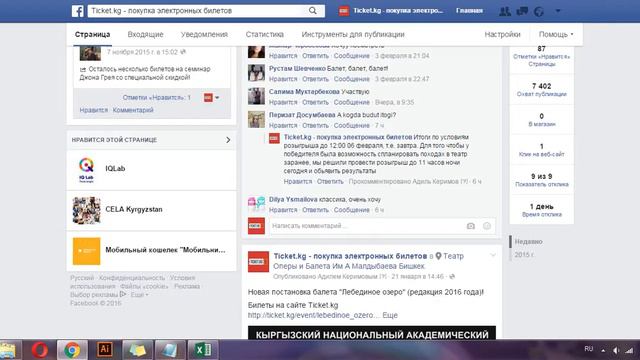This screenshot has height=360, width=640.
Task: Click the Facebook logo icon
Action: click(x=78, y=11)
